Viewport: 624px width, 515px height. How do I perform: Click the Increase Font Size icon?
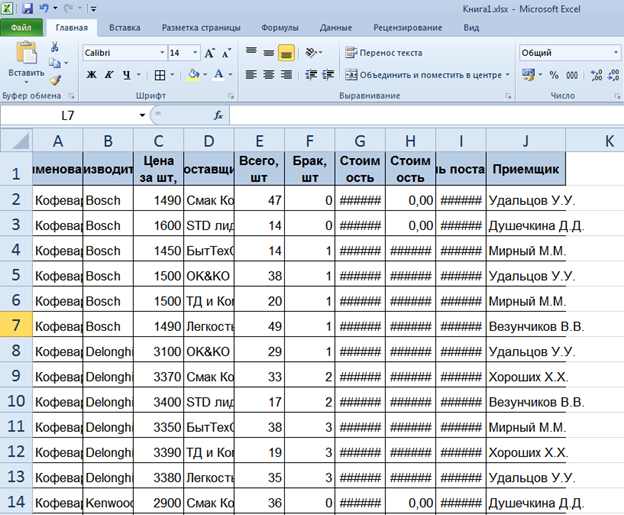(x=210, y=53)
